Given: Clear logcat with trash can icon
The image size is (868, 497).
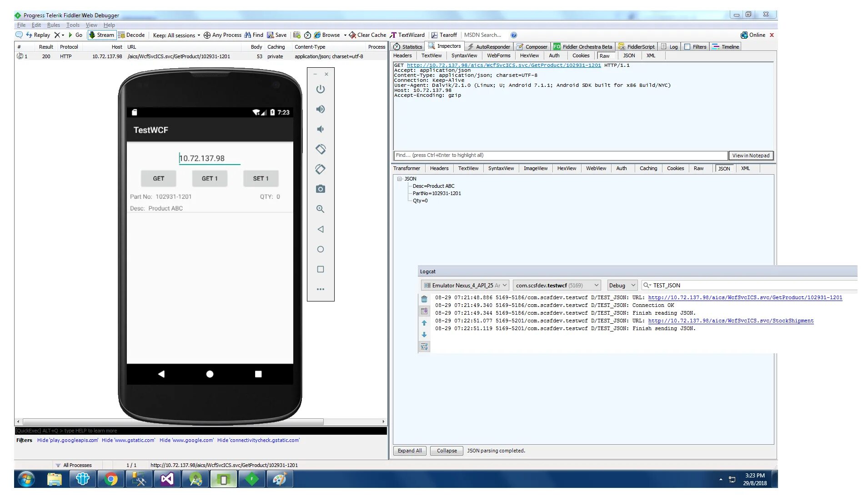Looking at the screenshot, I should tap(424, 299).
